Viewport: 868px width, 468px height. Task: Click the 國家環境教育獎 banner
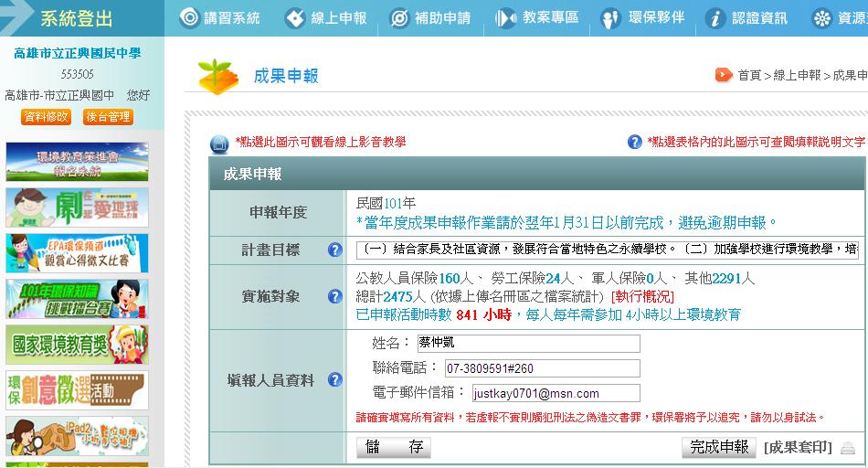77,345
